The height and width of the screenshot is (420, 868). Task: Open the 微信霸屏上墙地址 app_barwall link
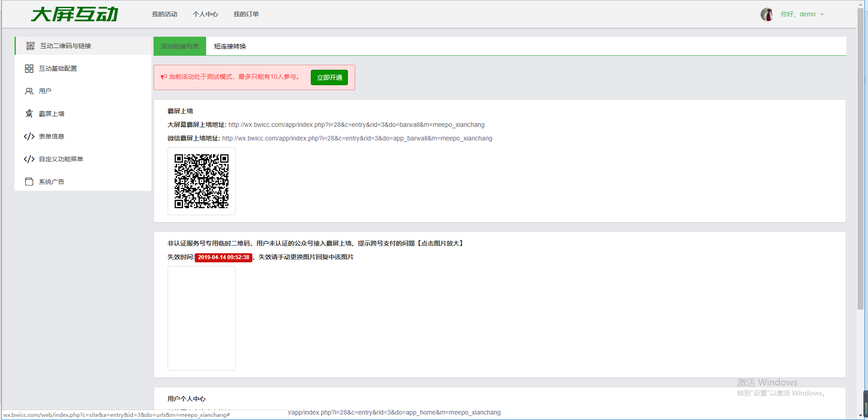pyautogui.click(x=357, y=138)
